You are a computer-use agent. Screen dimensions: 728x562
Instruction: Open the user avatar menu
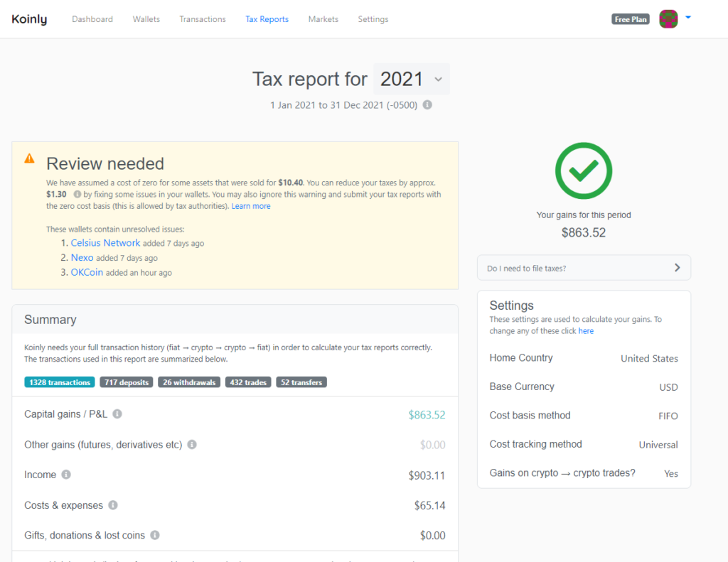pos(668,19)
